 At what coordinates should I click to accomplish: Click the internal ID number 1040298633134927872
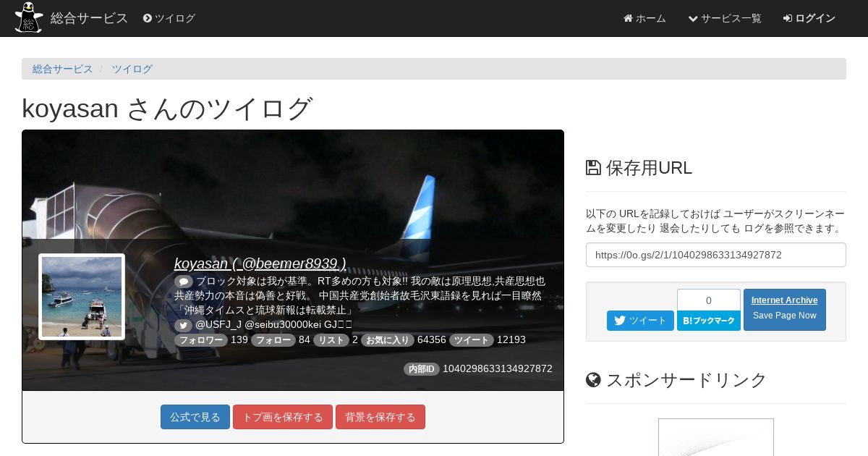click(498, 368)
